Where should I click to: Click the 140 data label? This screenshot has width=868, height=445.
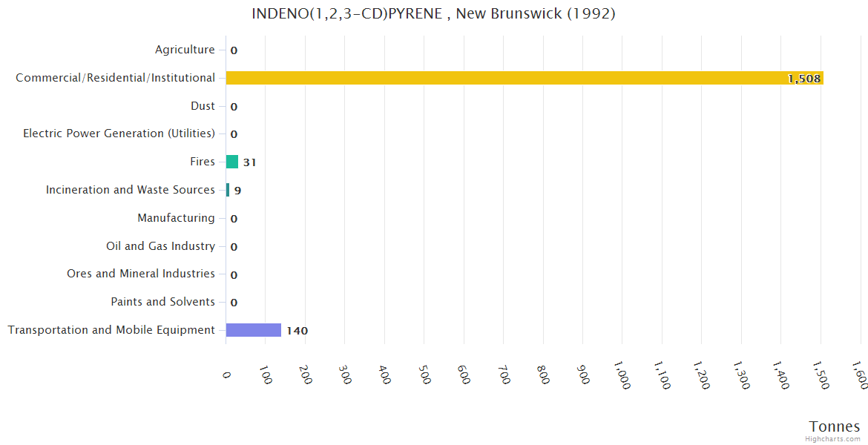coord(297,331)
